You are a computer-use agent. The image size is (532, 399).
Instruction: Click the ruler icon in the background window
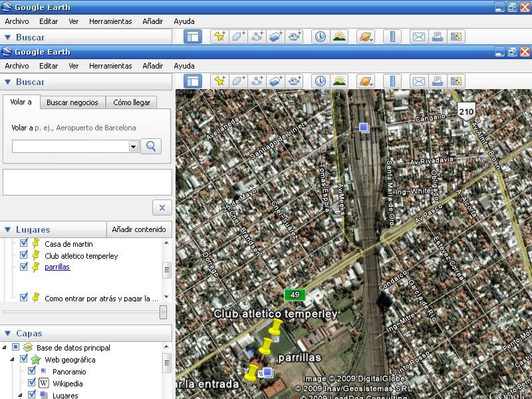pyautogui.click(x=392, y=37)
